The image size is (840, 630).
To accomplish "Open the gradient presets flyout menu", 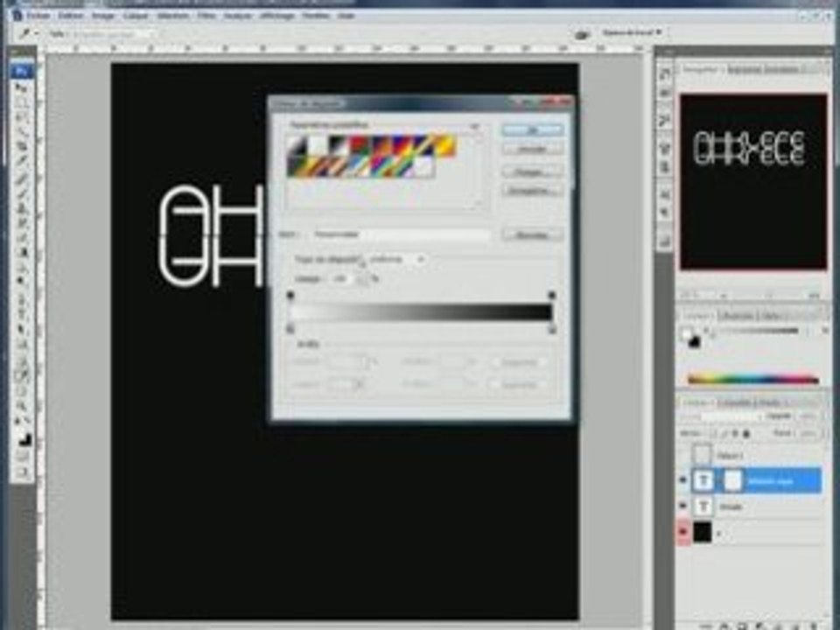I will (474, 126).
